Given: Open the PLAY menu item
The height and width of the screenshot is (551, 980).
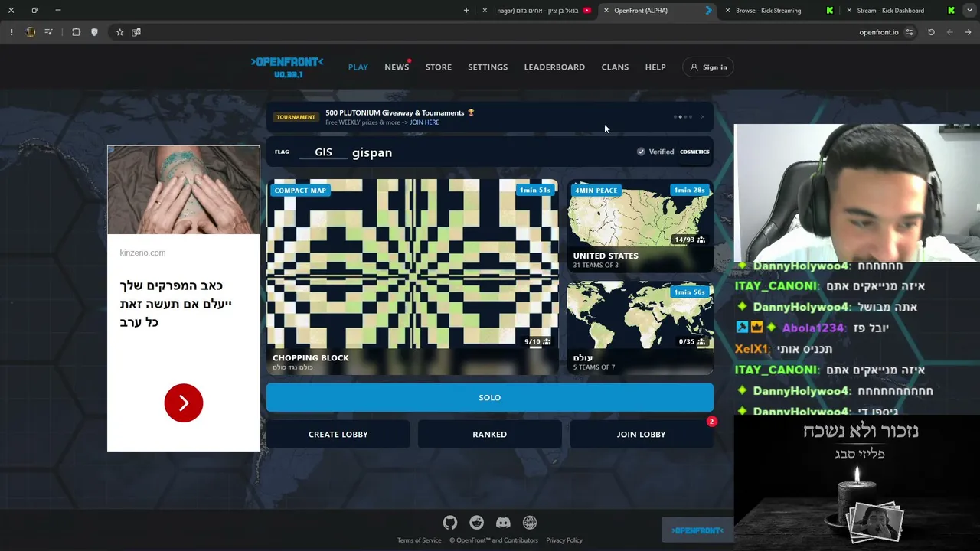Looking at the screenshot, I should (358, 67).
